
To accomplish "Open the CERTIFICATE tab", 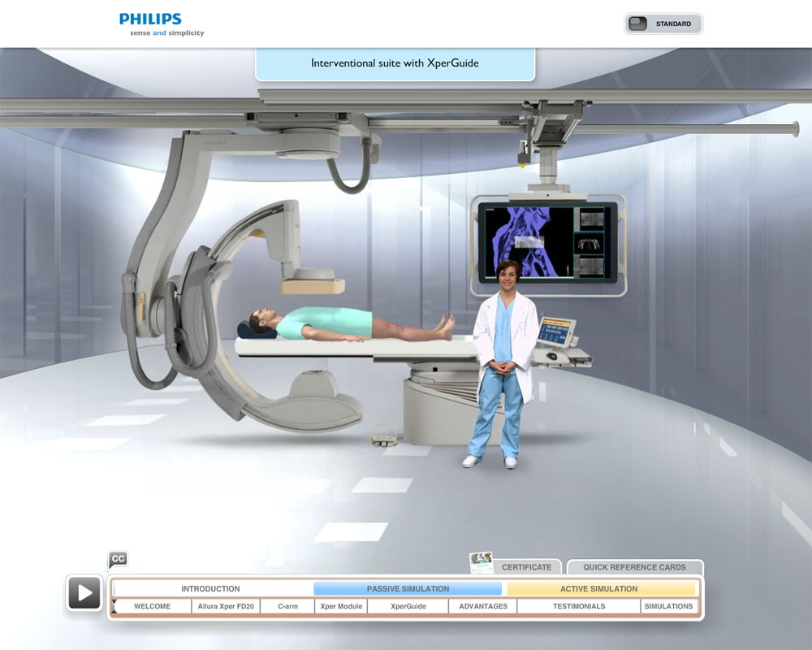I will click(x=527, y=567).
